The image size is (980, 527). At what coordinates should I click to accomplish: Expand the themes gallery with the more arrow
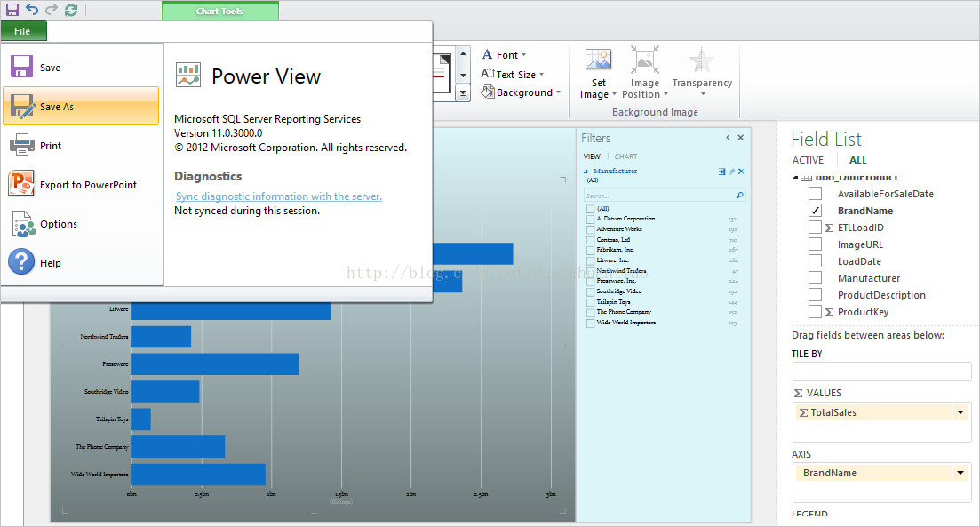coord(463,93)
